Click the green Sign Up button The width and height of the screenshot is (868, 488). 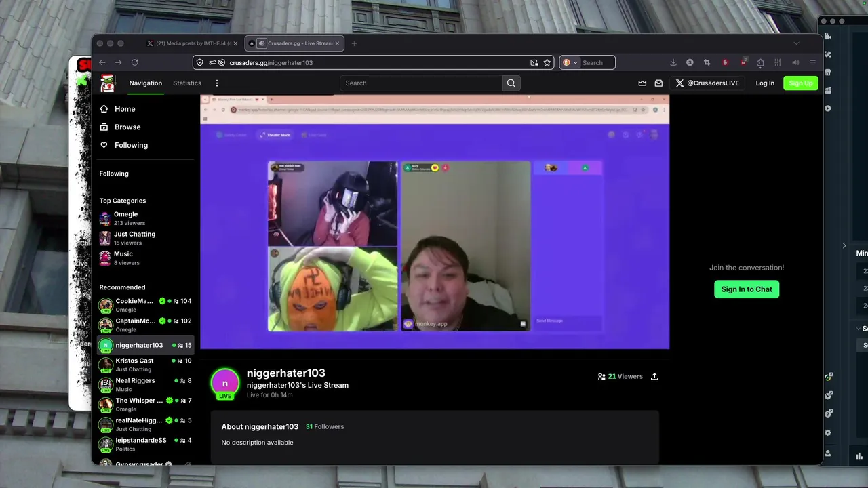[801, 83]
